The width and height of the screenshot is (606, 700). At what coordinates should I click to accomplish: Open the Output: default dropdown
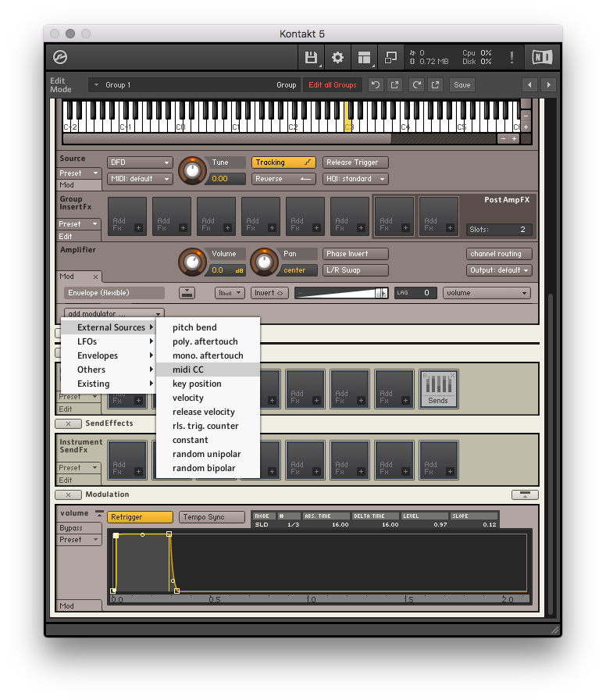(499, 270)
